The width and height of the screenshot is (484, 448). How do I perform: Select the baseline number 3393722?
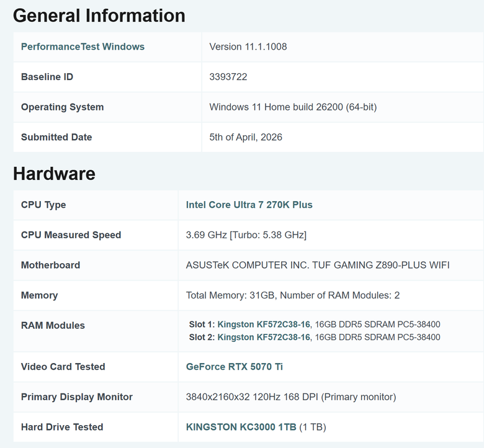tap(228, 77)
